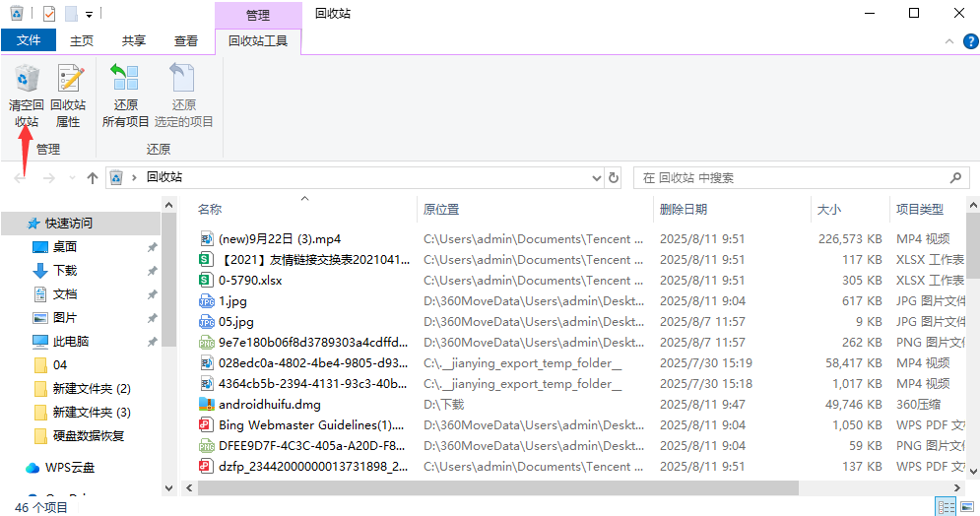Select the androidhuifu.dmg file

[269, 405]
